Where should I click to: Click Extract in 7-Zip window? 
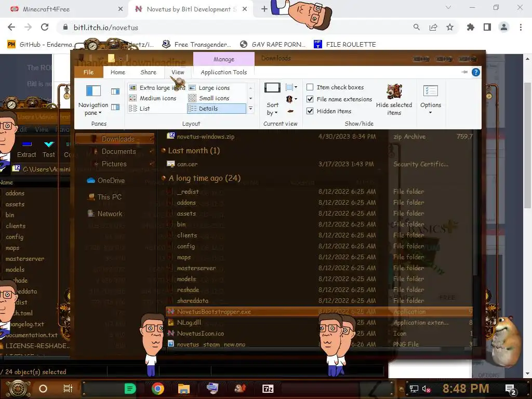click(26, 149)
